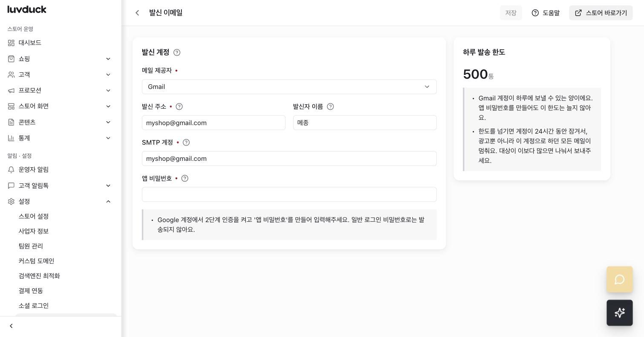The height and width of the screenshot is (337, 644).
Task: Click the 저장 button
Action: 511,13
